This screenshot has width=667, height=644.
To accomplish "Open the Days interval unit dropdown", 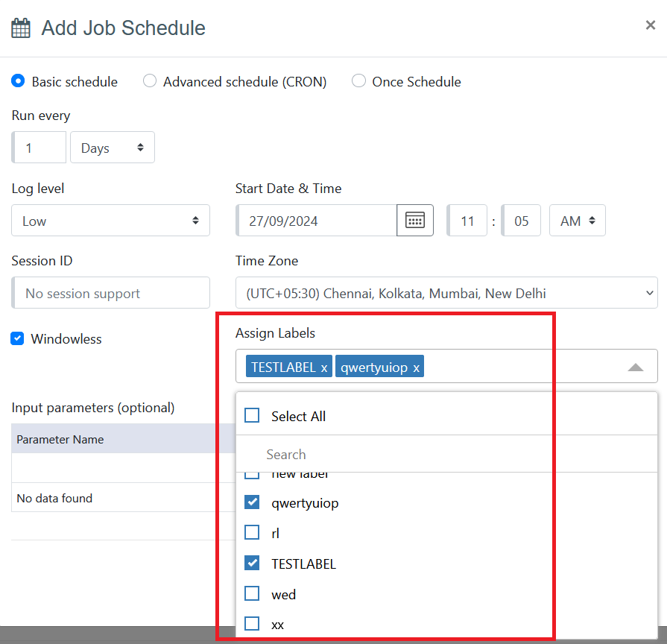I will coord(113,148).
